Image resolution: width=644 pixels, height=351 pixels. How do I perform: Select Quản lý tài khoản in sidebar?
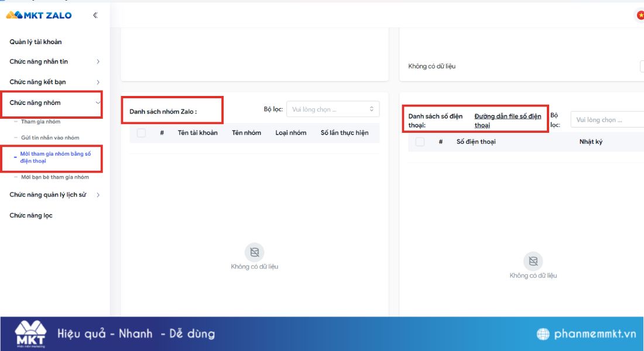[37, 42]
